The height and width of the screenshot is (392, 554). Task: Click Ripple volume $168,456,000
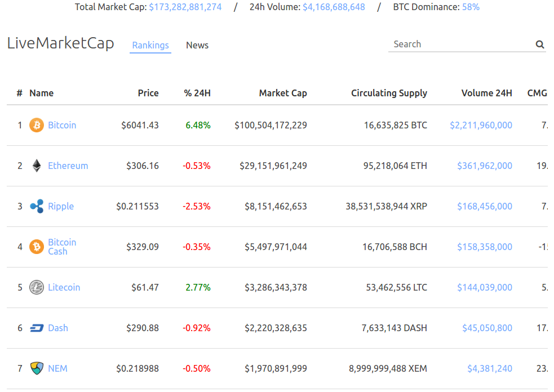[x=484, y=206]
